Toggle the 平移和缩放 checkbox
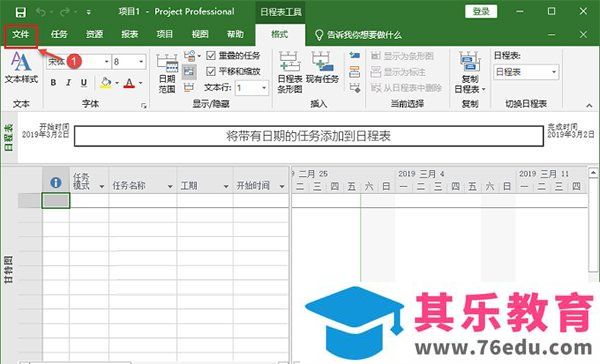 click(x=211, y=71)
